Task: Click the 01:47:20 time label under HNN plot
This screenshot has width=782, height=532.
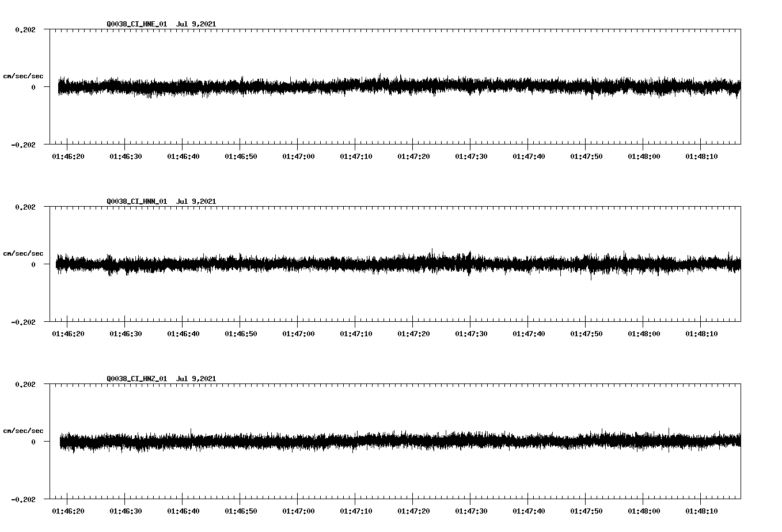Action: 413,334
